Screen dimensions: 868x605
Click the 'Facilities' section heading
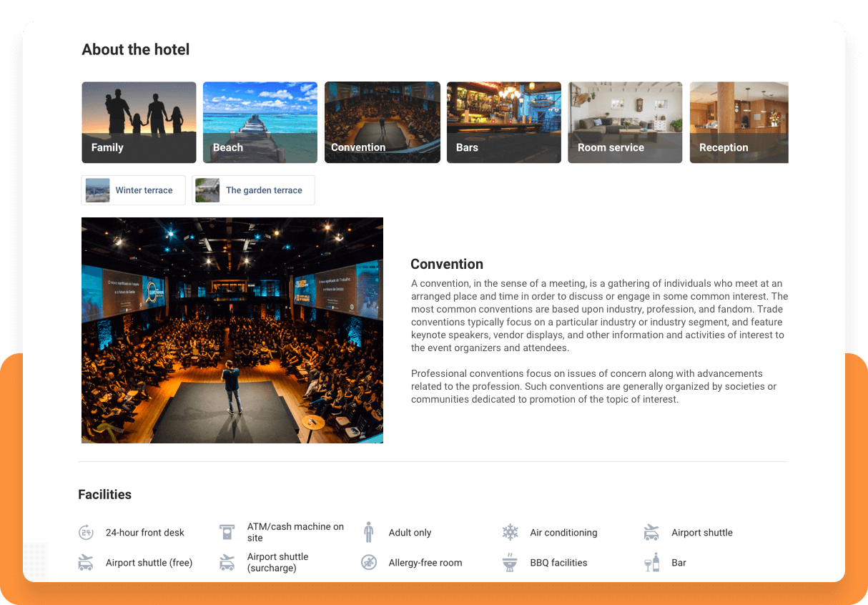[104, 494]
